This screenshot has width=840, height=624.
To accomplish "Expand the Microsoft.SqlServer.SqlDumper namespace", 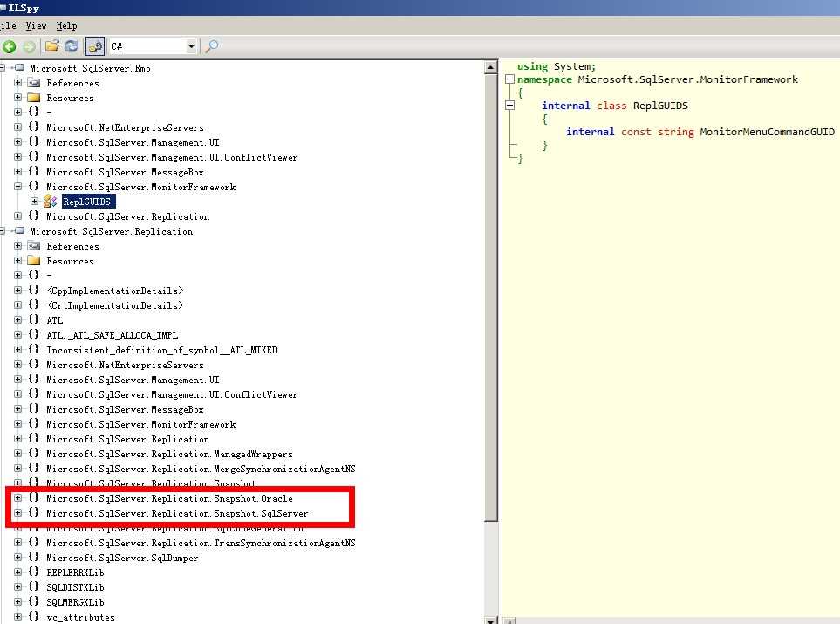I will click(x=17, y=558).
